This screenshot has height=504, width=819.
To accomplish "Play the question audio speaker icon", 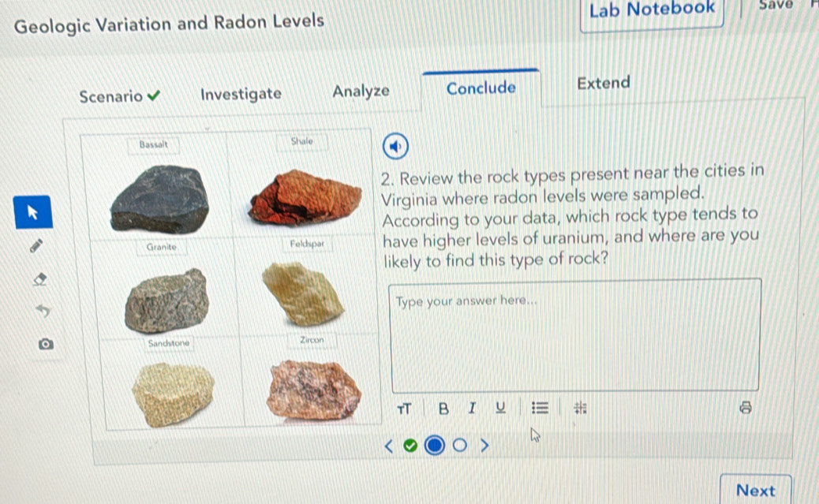I will click(x=395, y=146).
